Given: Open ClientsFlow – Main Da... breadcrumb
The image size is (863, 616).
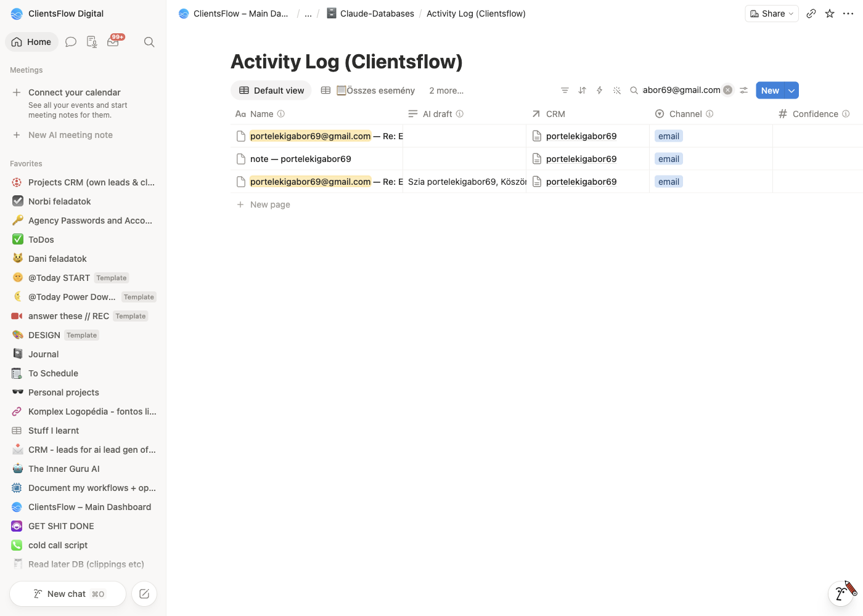Looking at the screenshot, I should pyautogui.click(x=234, y=14).
